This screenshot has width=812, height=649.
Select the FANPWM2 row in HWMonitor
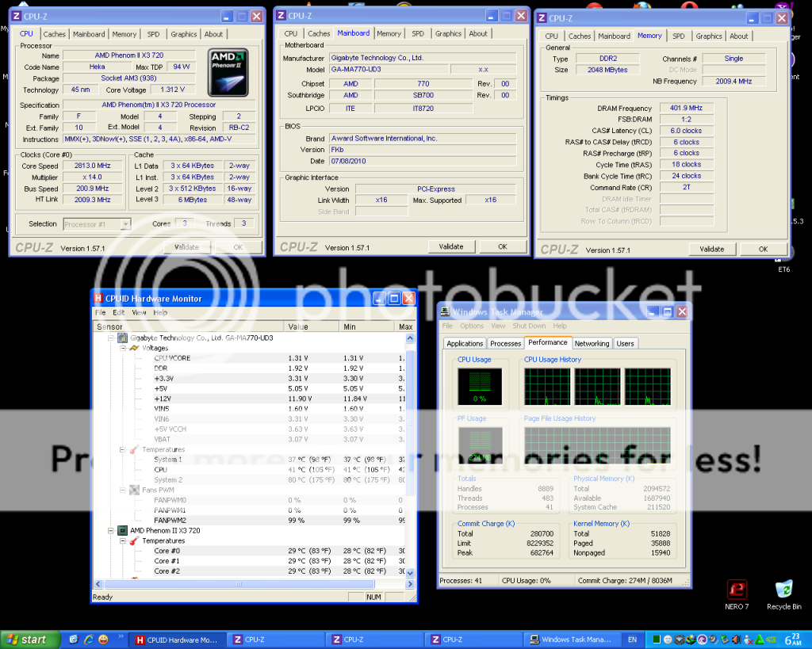250,521
